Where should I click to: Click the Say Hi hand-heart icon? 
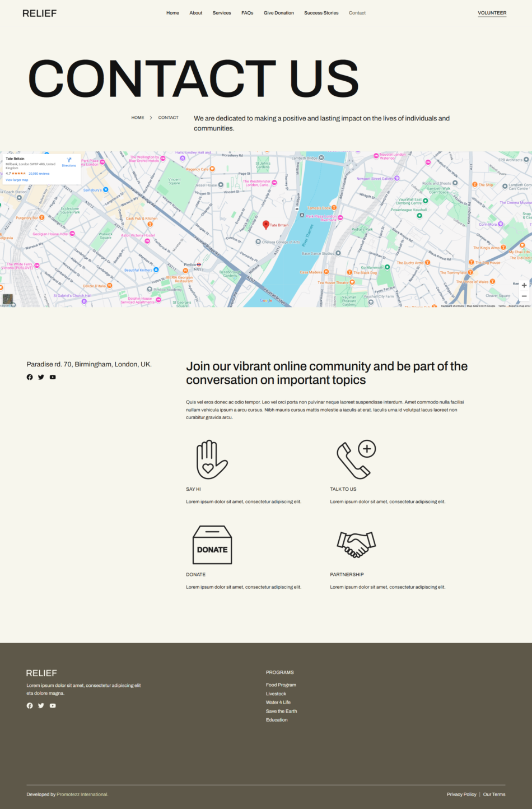click(x=211, y=459)
